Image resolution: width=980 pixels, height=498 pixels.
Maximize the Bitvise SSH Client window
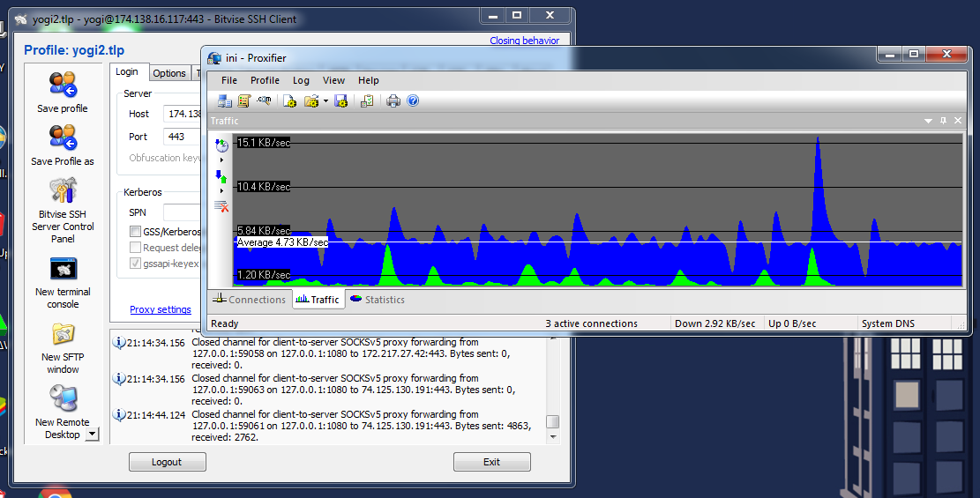coord(517,16)
